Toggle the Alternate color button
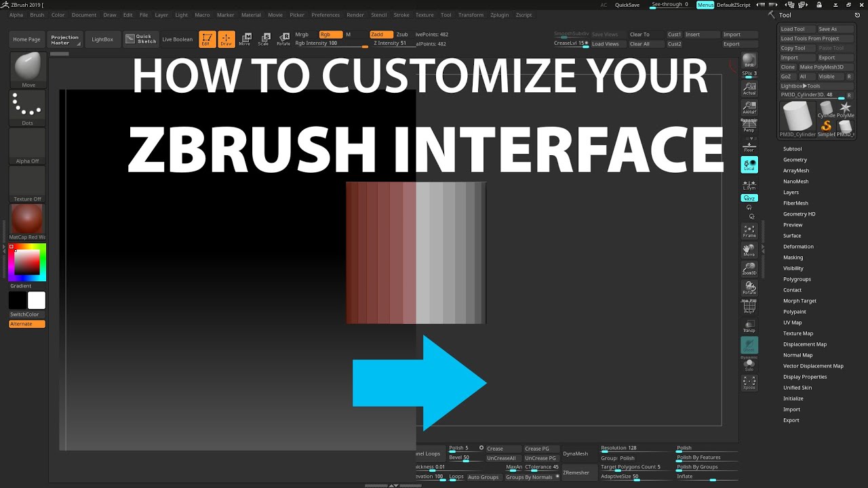 [x=27, y=324]
